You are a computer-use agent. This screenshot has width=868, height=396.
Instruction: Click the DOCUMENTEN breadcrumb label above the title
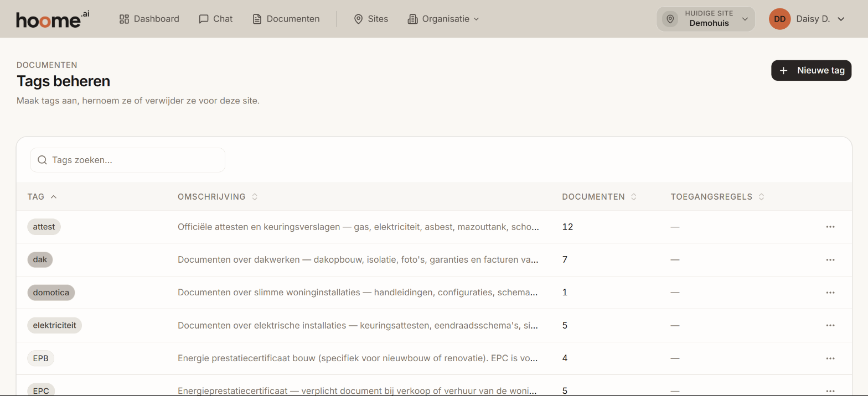coord(47,65)
